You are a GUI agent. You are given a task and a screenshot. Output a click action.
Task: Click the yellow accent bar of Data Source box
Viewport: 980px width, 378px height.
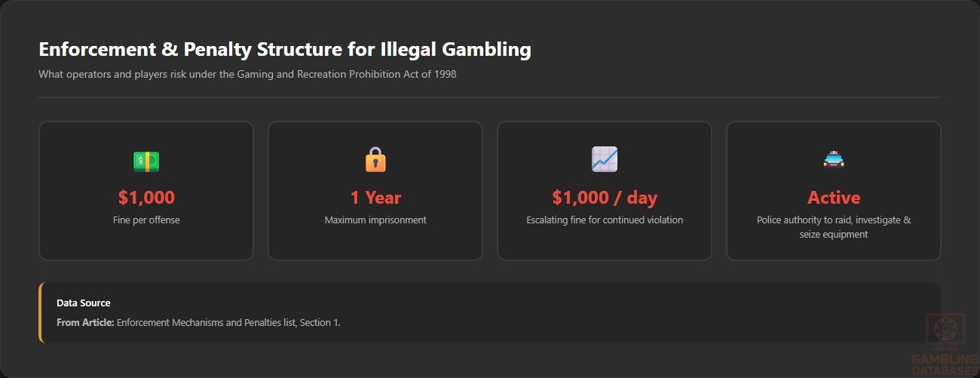tap(40, 312)
